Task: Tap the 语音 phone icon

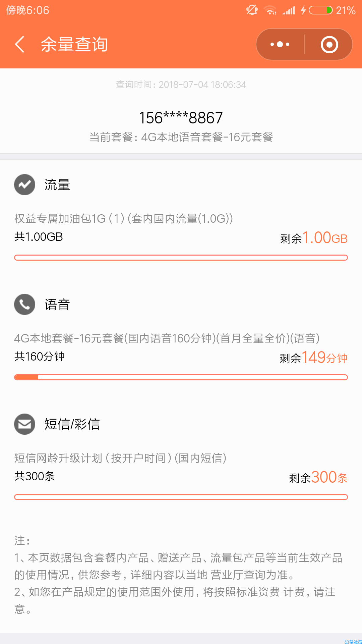Action: (x=24, y=304)
